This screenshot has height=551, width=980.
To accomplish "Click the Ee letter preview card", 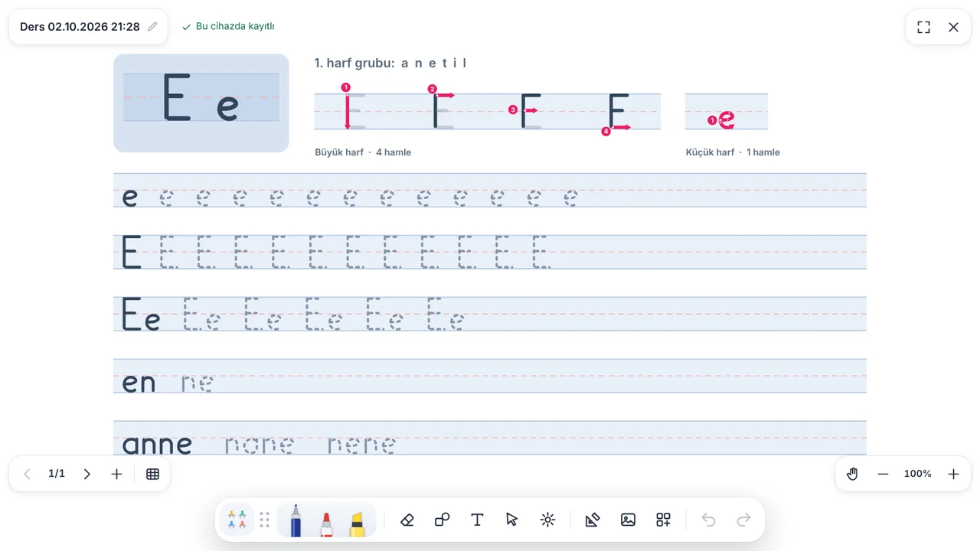I will 201,103.
